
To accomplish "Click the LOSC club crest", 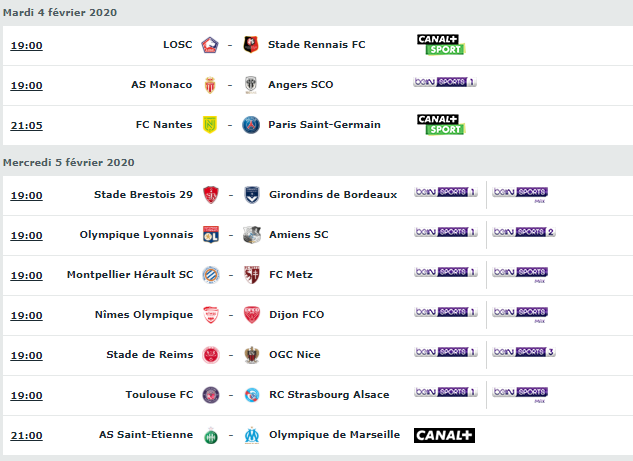I will tap(210, 45).
